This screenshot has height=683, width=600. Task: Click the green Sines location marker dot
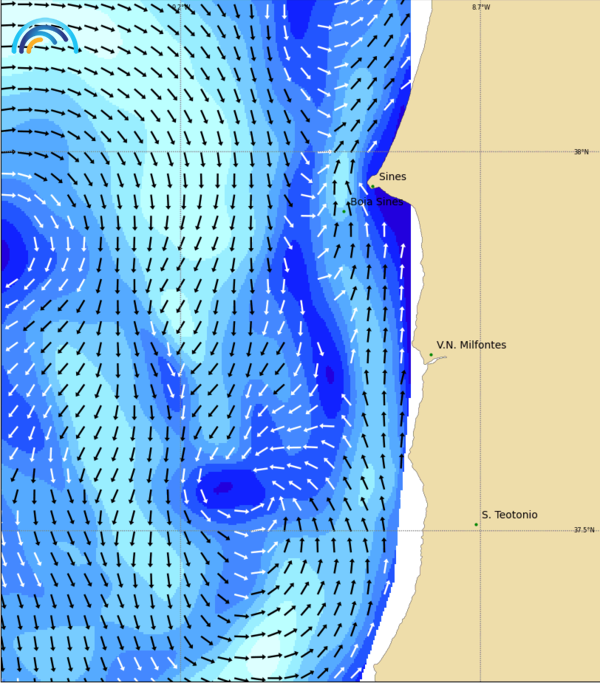pyautogui.click(x=372, y=185)
